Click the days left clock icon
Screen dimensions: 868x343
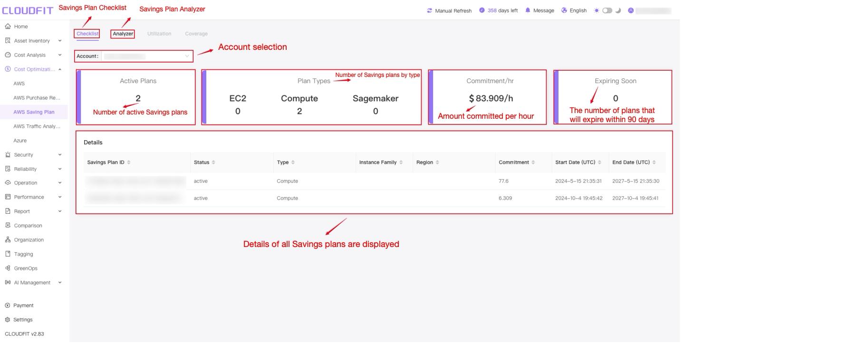click(482, 10)
